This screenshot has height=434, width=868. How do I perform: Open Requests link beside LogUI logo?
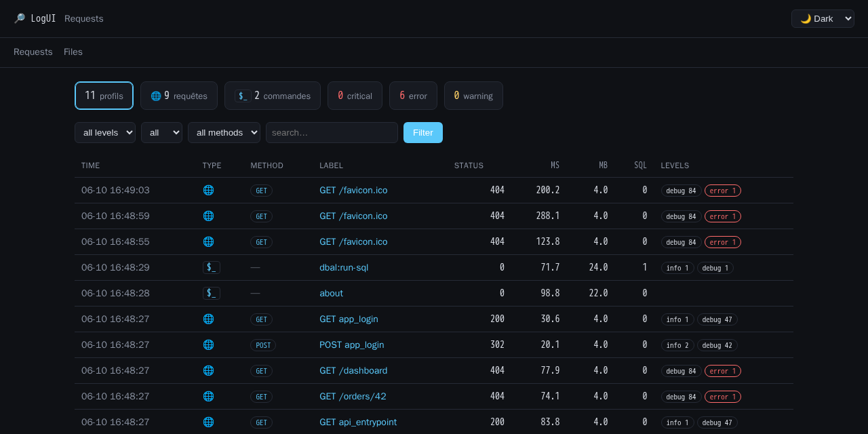(x=84, y=18)
